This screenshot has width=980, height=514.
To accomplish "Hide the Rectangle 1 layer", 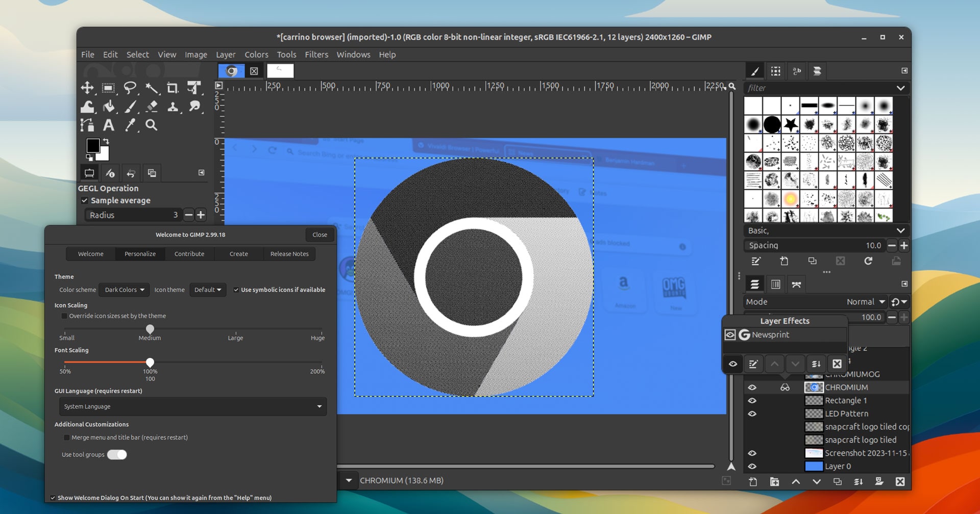I will point(752,401).
